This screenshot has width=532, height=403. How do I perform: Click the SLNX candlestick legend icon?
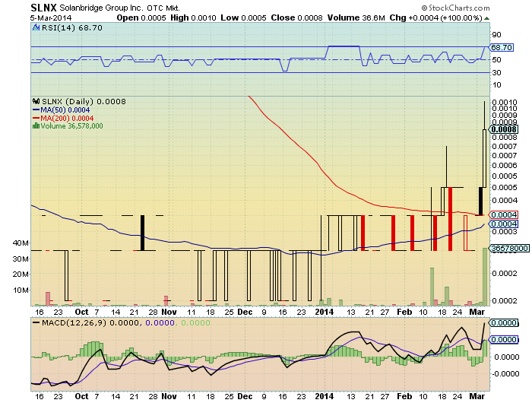click(36, 101)
